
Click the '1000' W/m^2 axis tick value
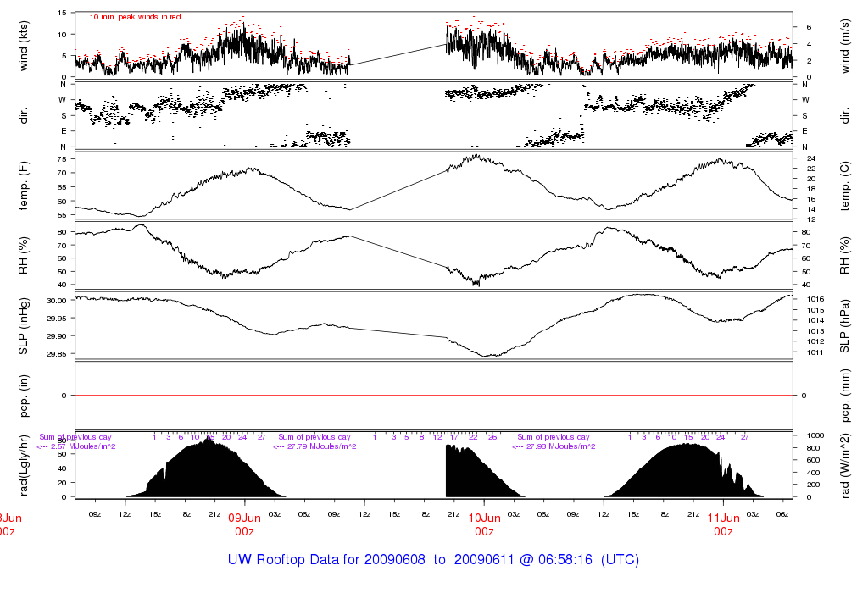pyautogui.click(x=815, y=436)
